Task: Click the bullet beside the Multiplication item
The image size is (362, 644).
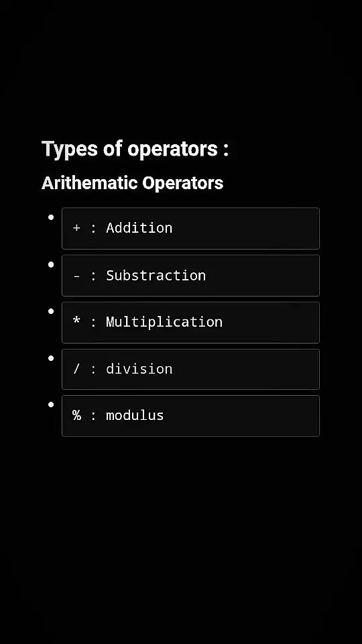Action: click(x=51, y=311)
